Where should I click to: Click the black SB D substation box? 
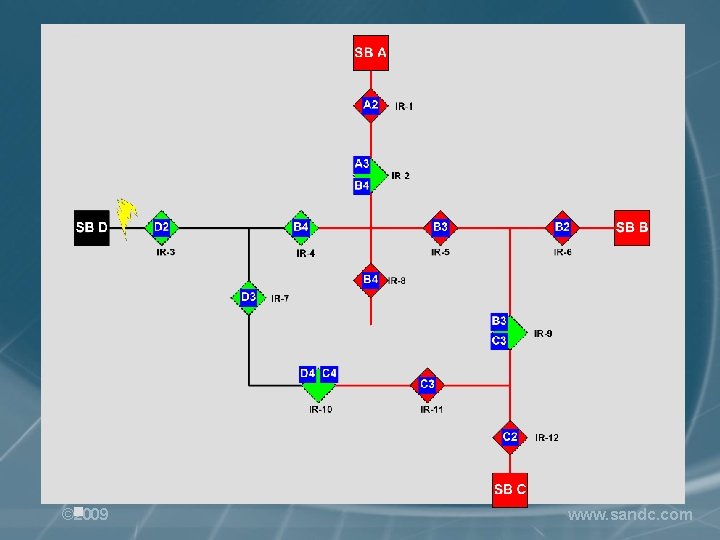(x=92, y=228)
